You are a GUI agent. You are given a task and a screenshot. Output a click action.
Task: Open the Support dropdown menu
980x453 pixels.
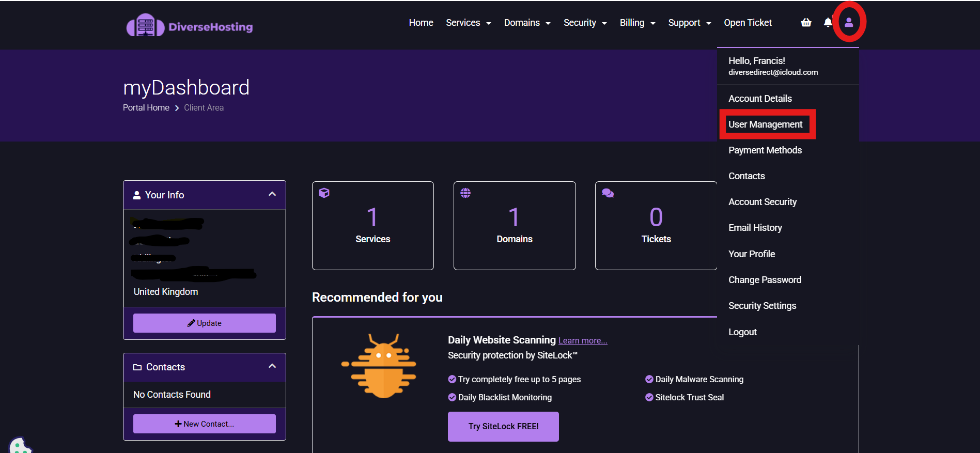click(689, 23)
